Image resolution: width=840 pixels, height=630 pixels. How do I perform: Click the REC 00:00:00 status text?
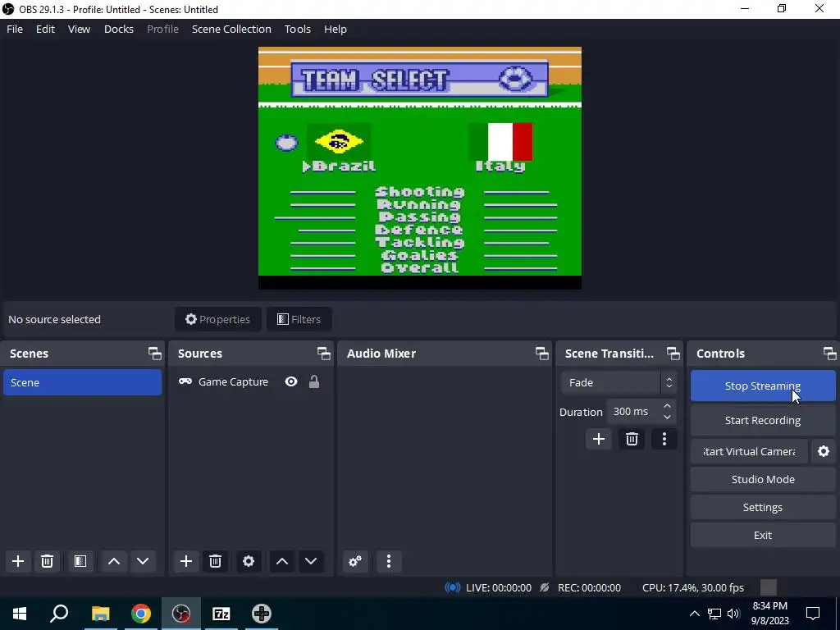pyautogui.click(x=589, y=587)
